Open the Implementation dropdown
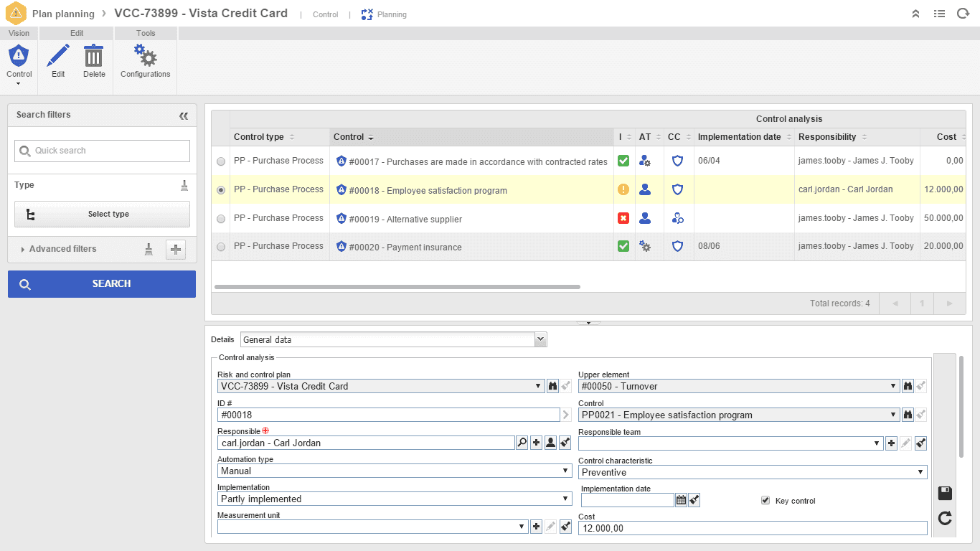 pyautogui.click(x=395, y=499)
